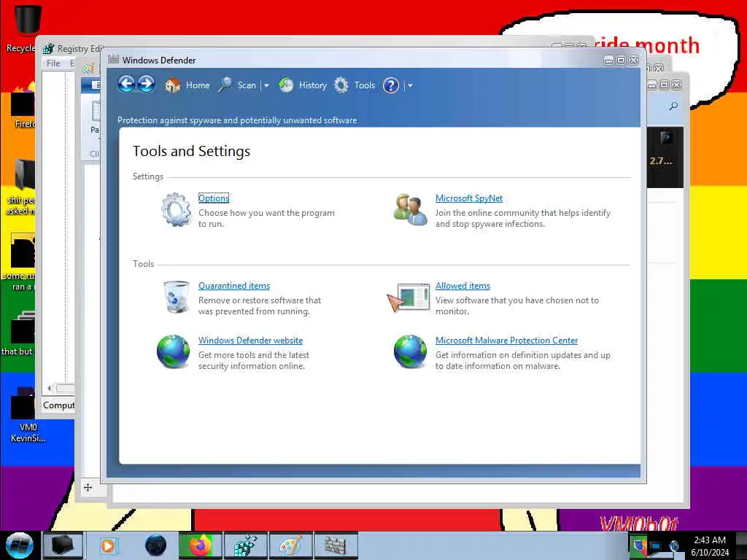Switch to Firefox on the taskbar
747x560 pixels.
tap(200, 545)
